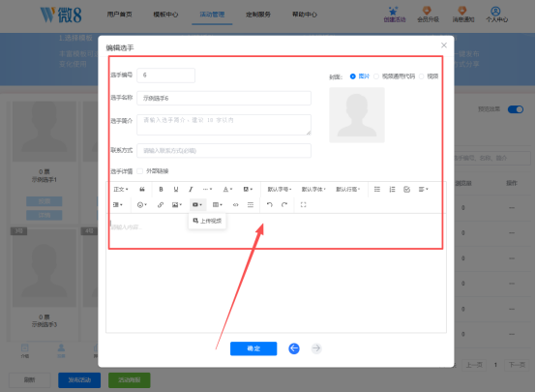The image size is (536, 392).
Task: Open the 默认行高 line height dropdown
Action: 348,189
